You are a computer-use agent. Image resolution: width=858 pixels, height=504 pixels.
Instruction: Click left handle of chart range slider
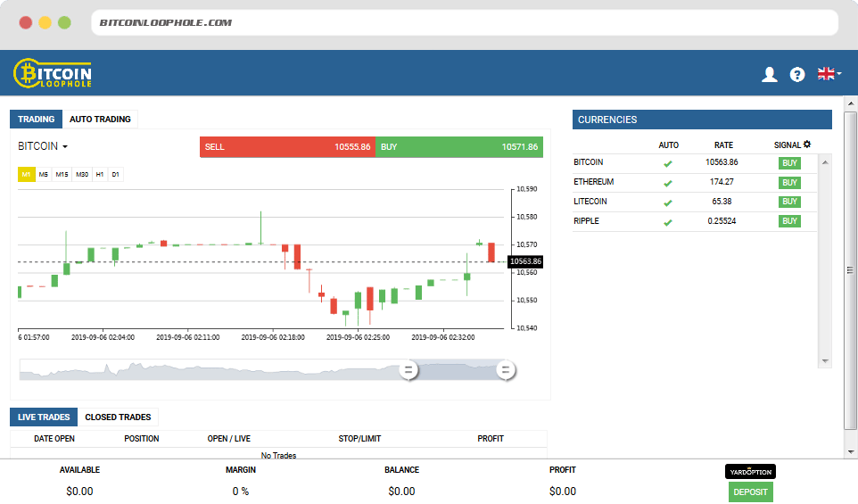[408, 370]
